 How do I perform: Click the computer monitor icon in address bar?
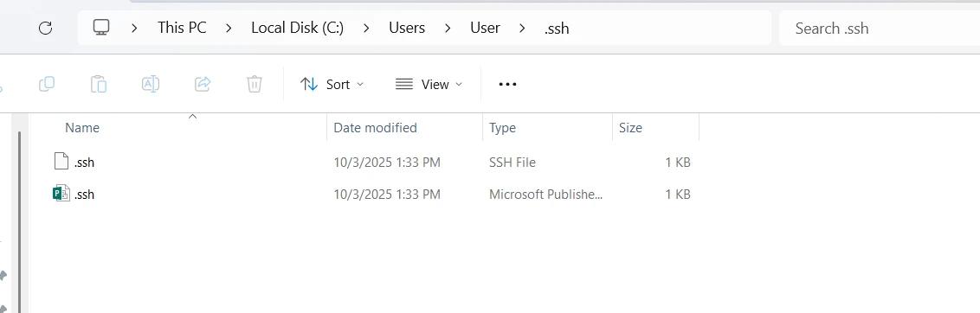coord(101,28)
